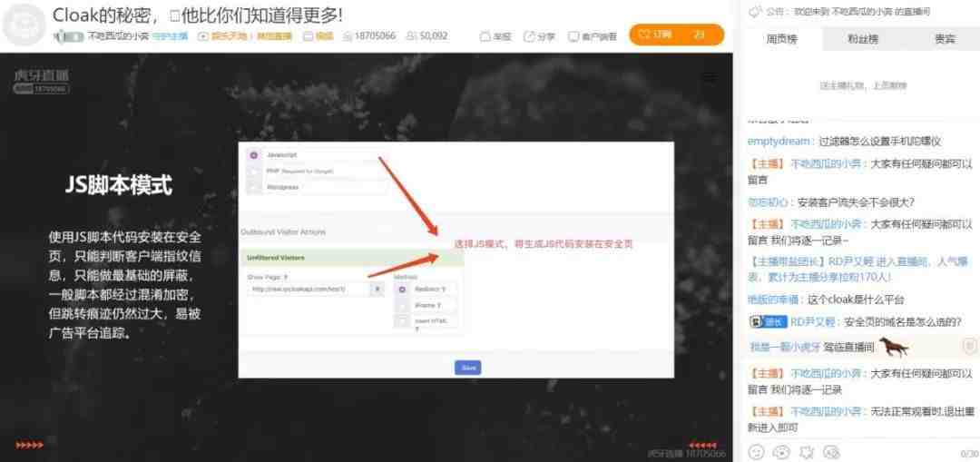Click the stream title Cloak的秘密
Image resolution: width=980 pixels, height=462 pixels.
click(197, 14)
